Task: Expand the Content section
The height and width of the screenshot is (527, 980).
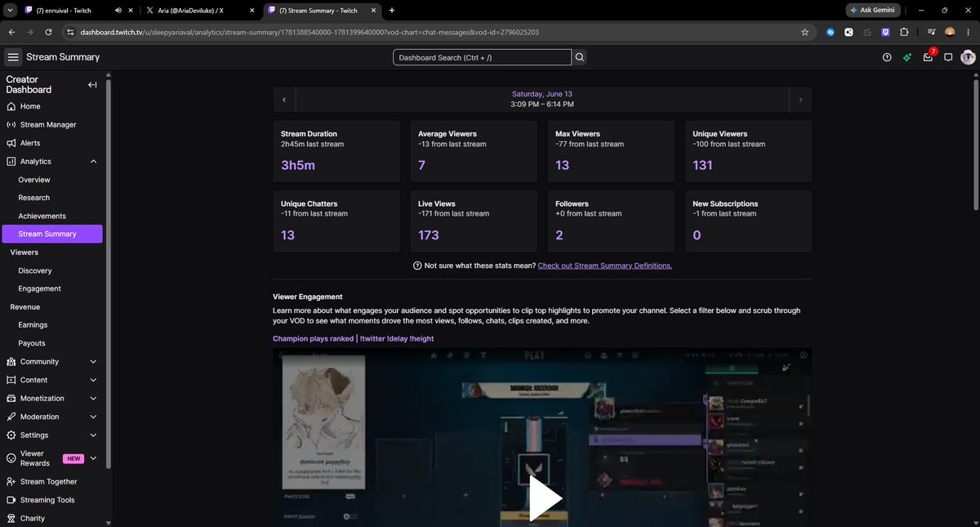Action: (x=93, y=380)
